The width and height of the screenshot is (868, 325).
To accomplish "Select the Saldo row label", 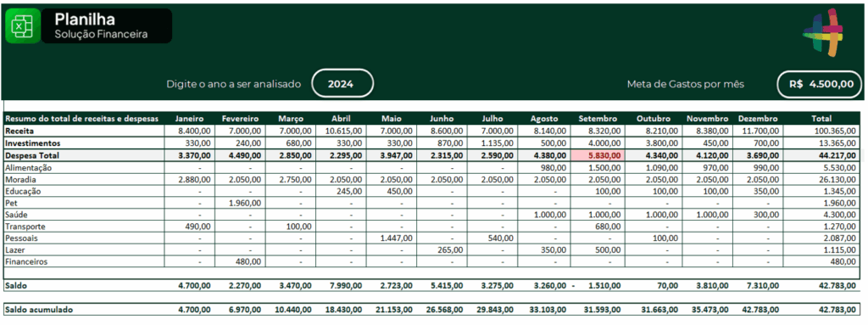I will 15,285.
